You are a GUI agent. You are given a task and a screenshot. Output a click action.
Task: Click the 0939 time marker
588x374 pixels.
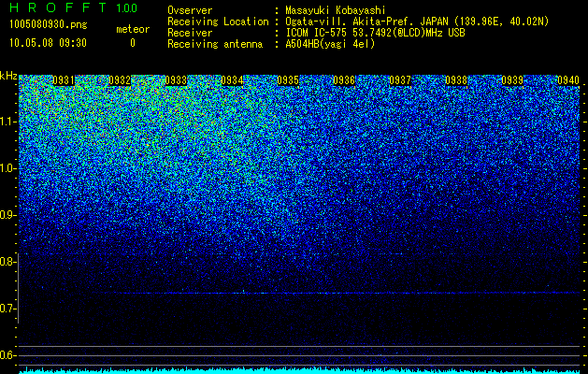click(x=512, y=80)
